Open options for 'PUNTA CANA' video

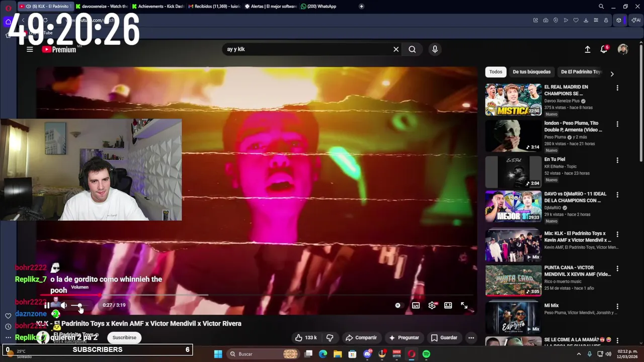[617, 268]
